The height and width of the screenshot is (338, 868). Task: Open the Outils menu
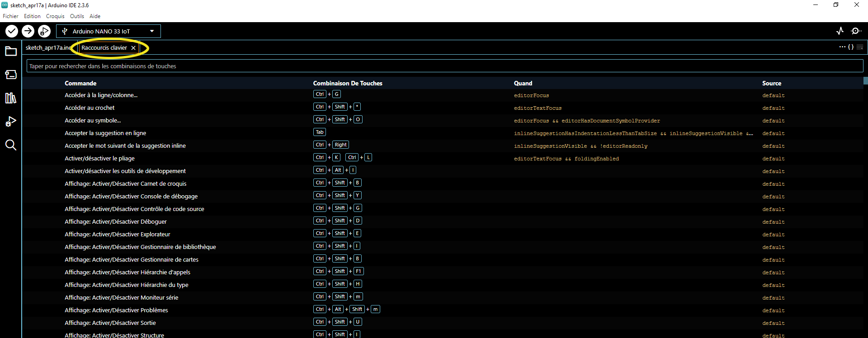77,16
